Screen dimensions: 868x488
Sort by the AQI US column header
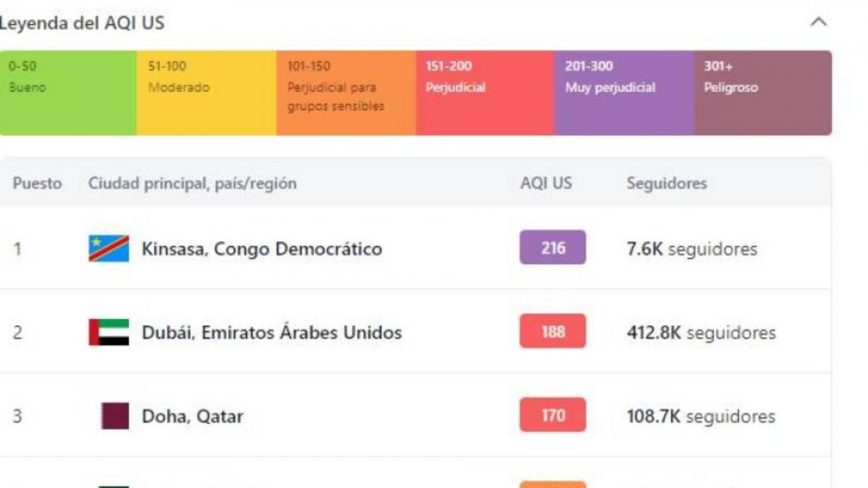[x=546, y=183]
